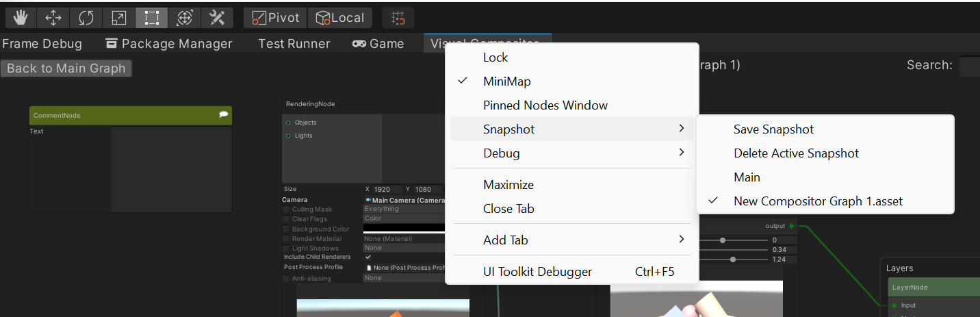Image resolution: width=980 pixels, height=317 pixels.
Task: Select the combined Transform tool
Action: (185, 18)
